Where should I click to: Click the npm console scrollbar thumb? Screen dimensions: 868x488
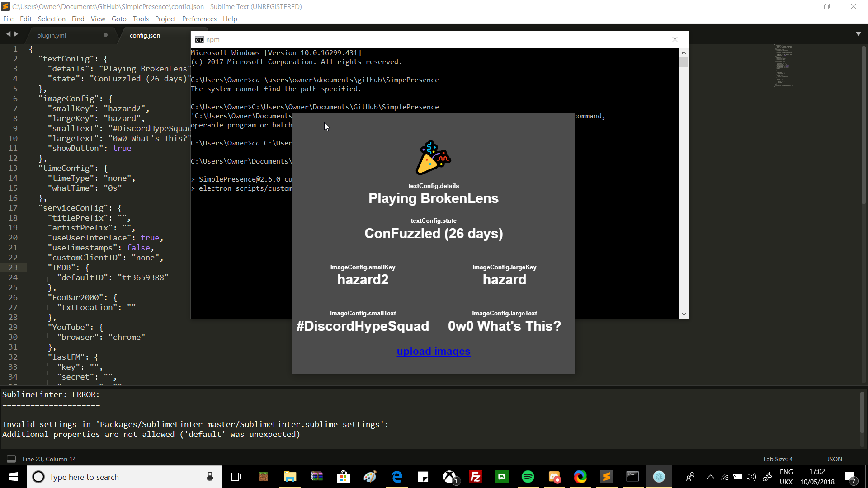[x=684, y=62]
